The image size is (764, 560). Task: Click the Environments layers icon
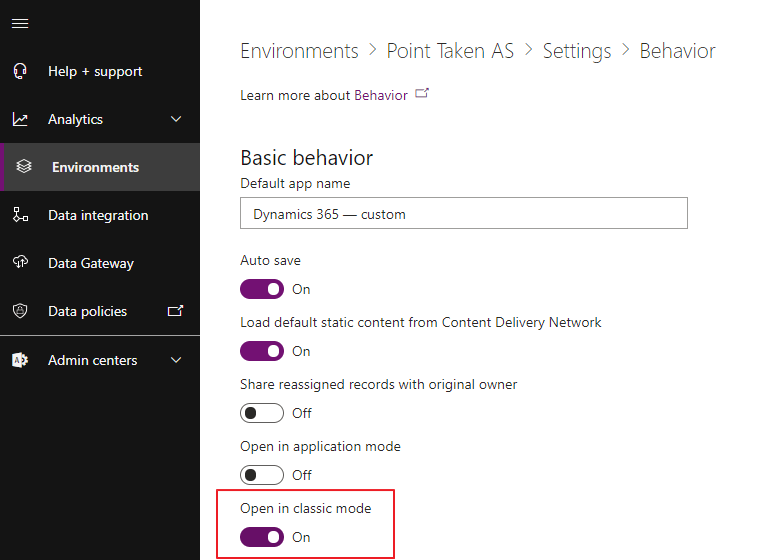(x=24, y=167)
